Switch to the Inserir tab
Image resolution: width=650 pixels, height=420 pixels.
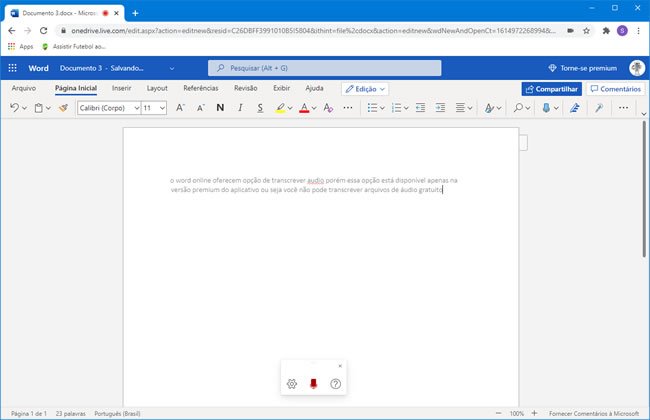point(121,88)
